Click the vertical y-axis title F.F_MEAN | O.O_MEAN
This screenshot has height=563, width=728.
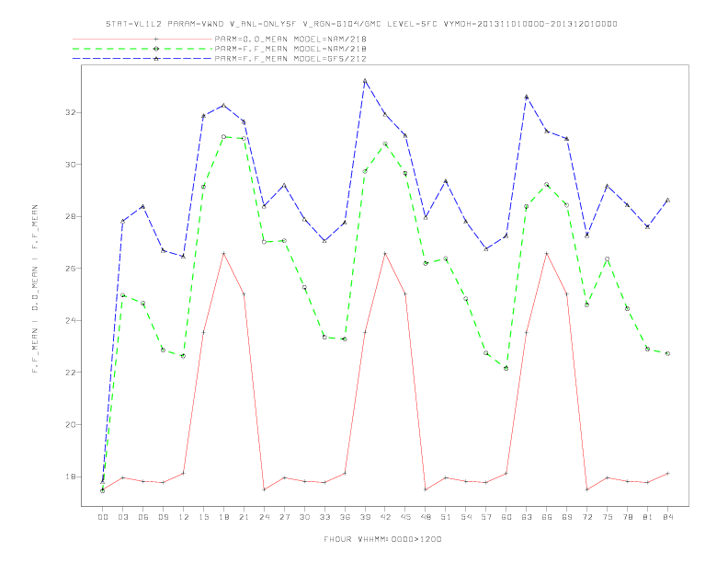(x=35, y=289)
